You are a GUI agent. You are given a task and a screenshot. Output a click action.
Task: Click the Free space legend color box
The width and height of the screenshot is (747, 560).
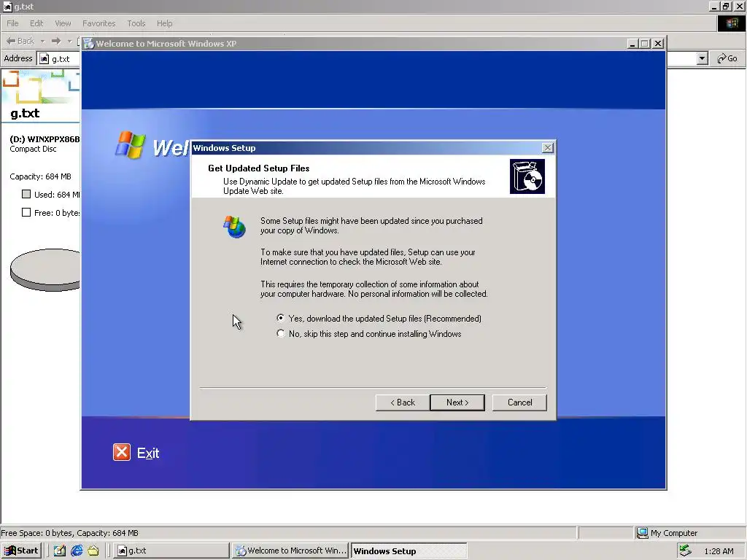(26, 212)
